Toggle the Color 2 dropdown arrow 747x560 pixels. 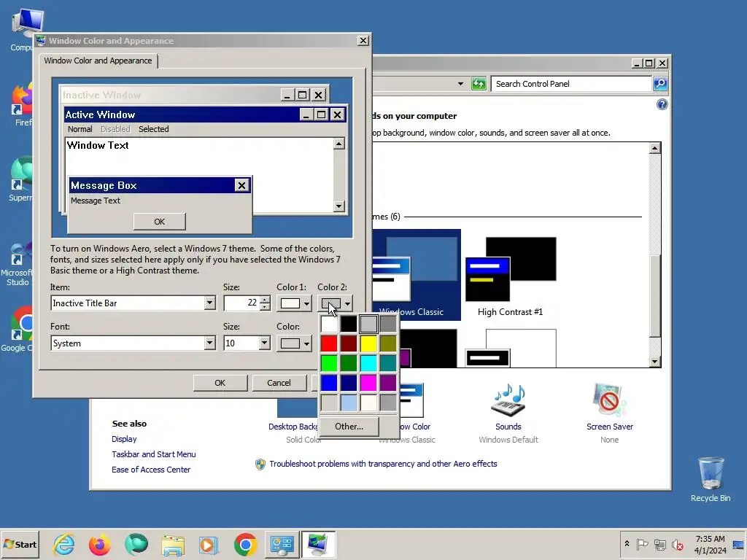[347, 303]
